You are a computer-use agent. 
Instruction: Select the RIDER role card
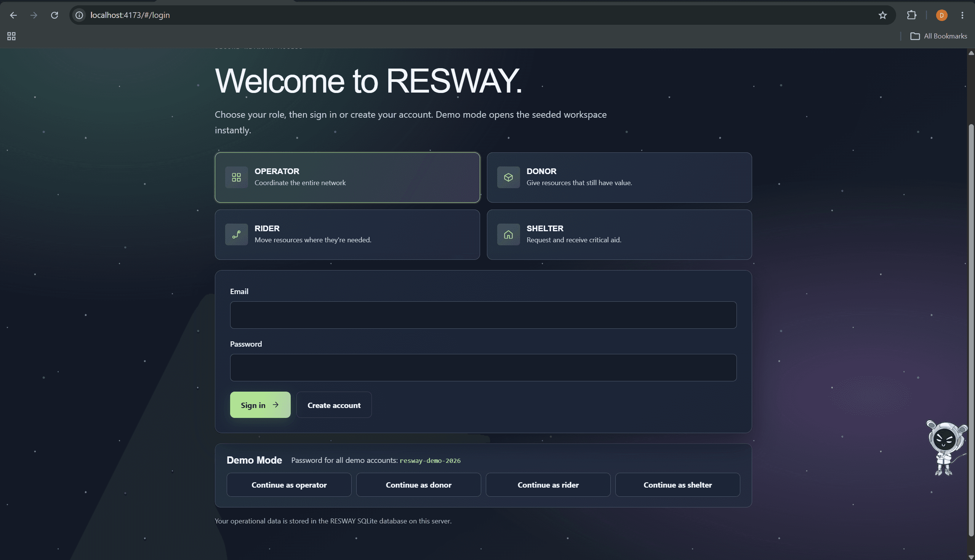pyautogui.click(x=347, y=234)
